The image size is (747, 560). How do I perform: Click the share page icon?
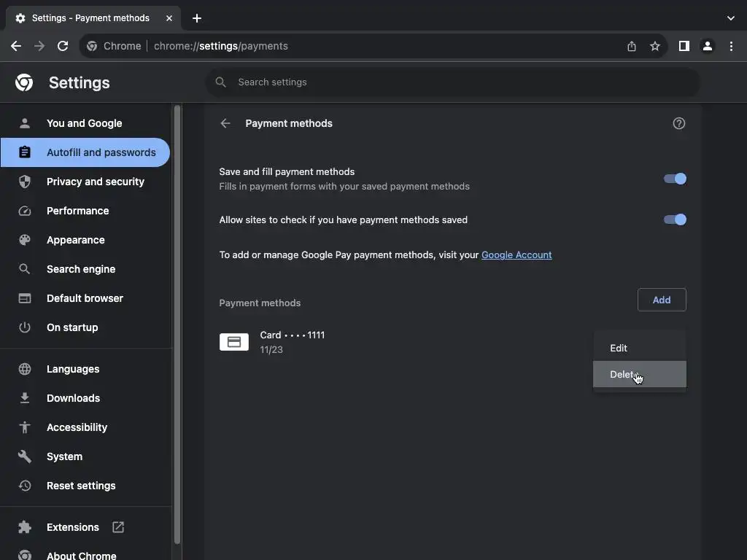click(632, 46)
